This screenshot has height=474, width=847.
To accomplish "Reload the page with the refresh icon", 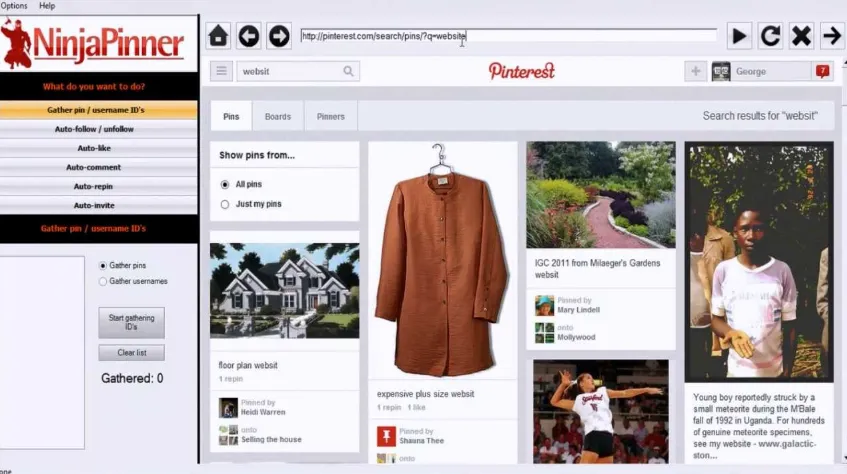I will (770, 36).
